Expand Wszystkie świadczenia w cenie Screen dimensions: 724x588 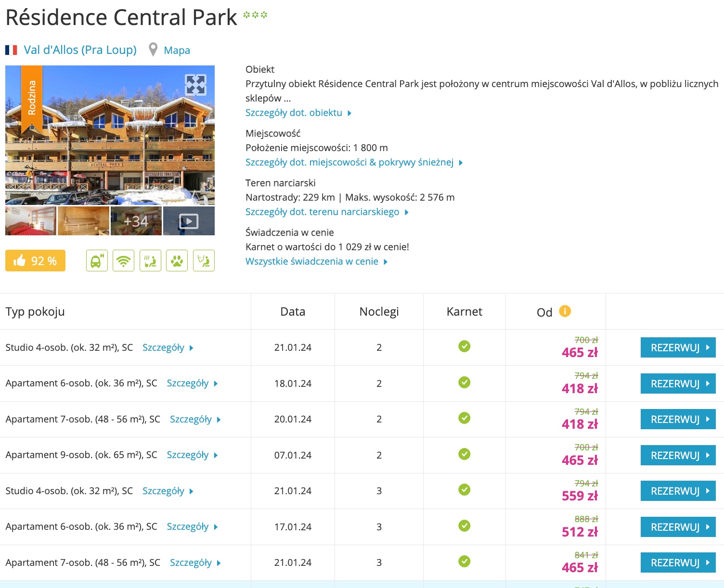(316, 261)
